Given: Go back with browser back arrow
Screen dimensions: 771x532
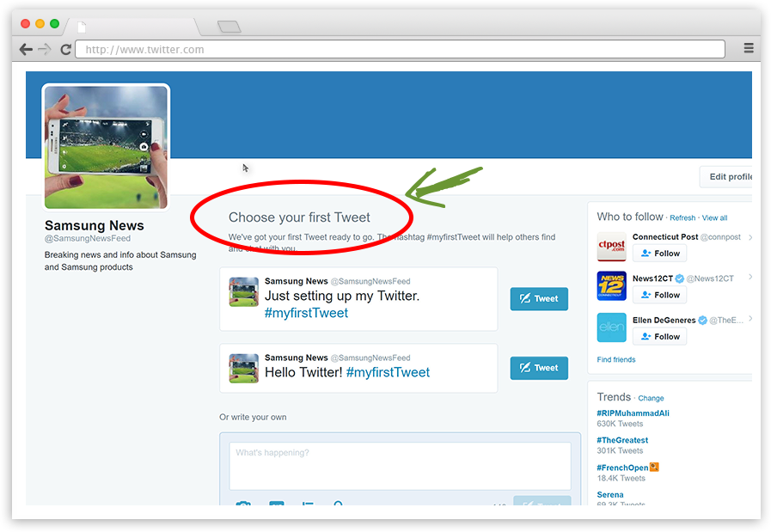Looking at the screenshot, I should (26, 49).
